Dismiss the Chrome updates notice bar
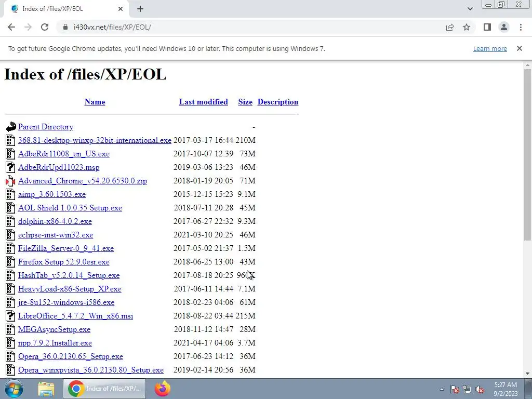Viewport: 532px width, 399px height. point(520,48)
